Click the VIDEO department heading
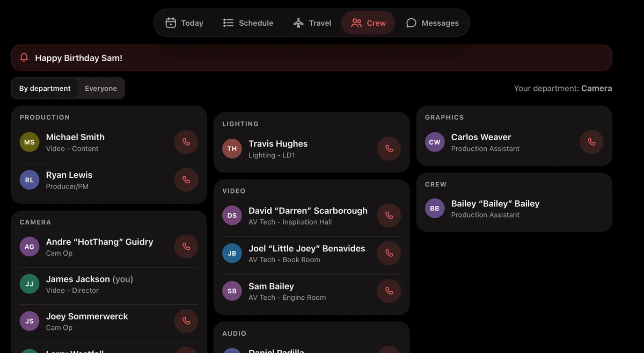 click(x=234, y=191)
